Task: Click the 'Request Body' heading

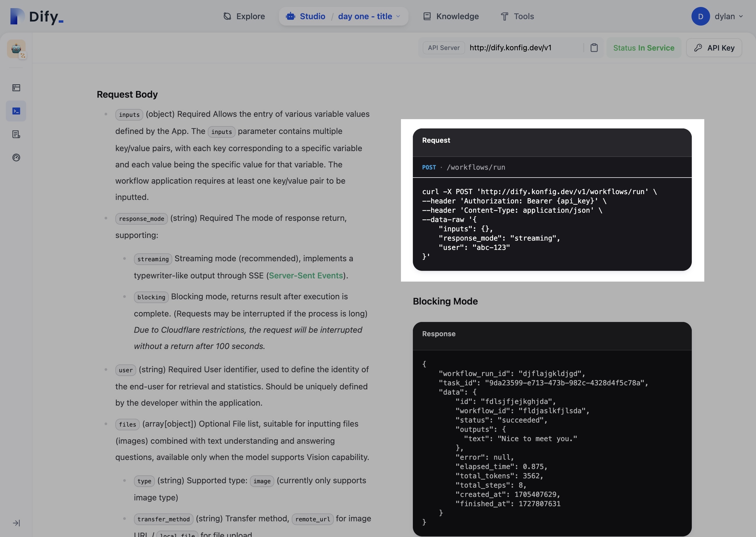Action: click(127, 94)
